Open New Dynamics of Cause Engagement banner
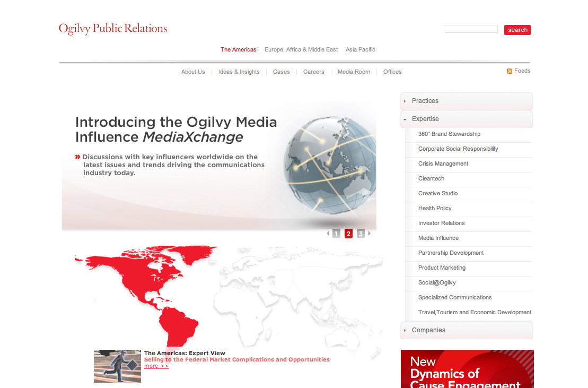Screen dimensions: 588x388 [x=467, y=369]
